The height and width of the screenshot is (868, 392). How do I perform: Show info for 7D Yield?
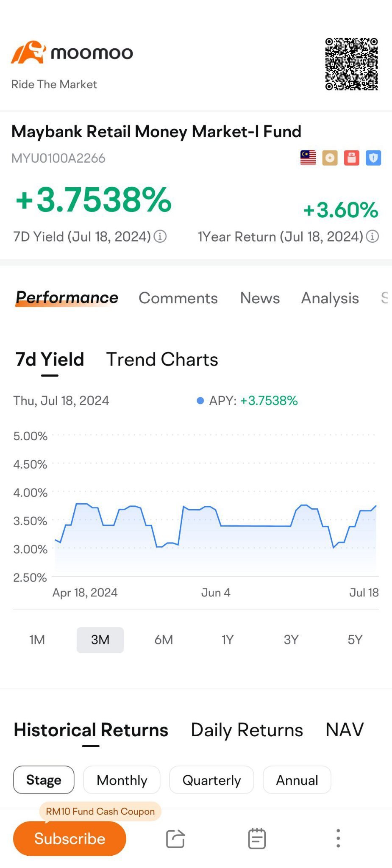[x=160, y=236]
